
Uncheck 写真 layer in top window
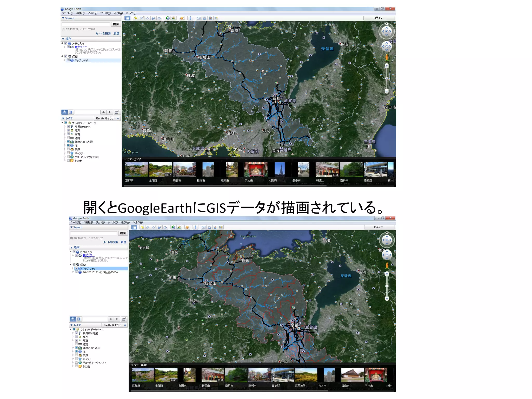pos(68,134)
